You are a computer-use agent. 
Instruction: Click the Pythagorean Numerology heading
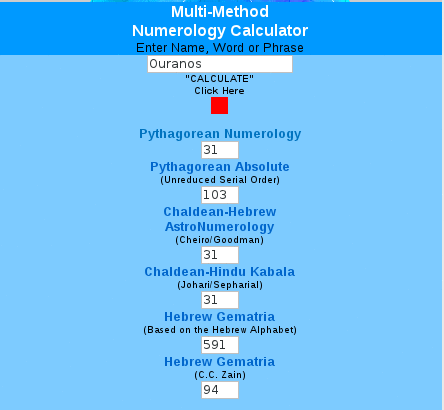click(x=220, y=134)
